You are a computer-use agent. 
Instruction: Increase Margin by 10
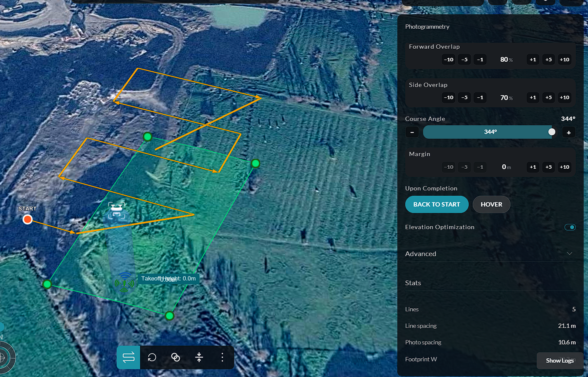point(564,167)
